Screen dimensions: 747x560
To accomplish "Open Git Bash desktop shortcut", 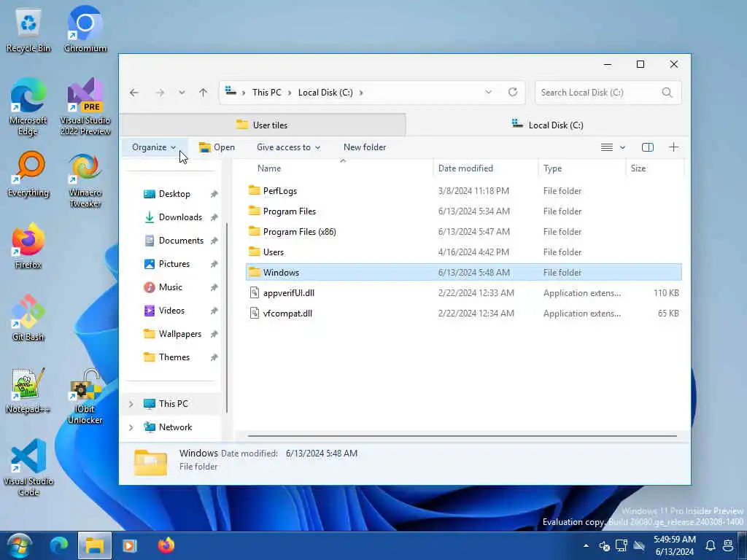I will [x=28, y=318].
